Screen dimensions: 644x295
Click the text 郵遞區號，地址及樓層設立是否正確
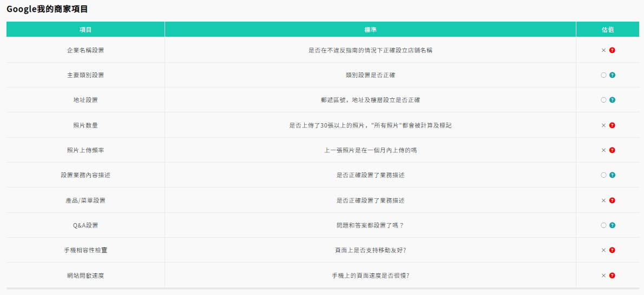point(371,100)
